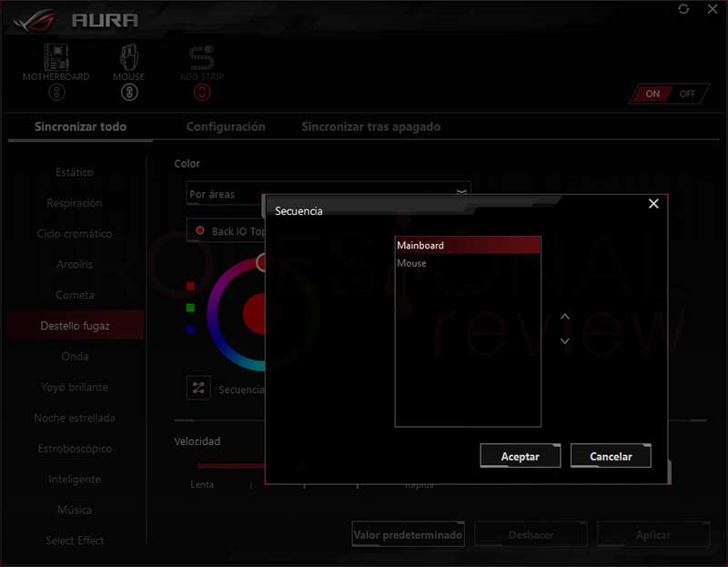
Task: Select the Noche estrellada effect
Action: [75, 418]
